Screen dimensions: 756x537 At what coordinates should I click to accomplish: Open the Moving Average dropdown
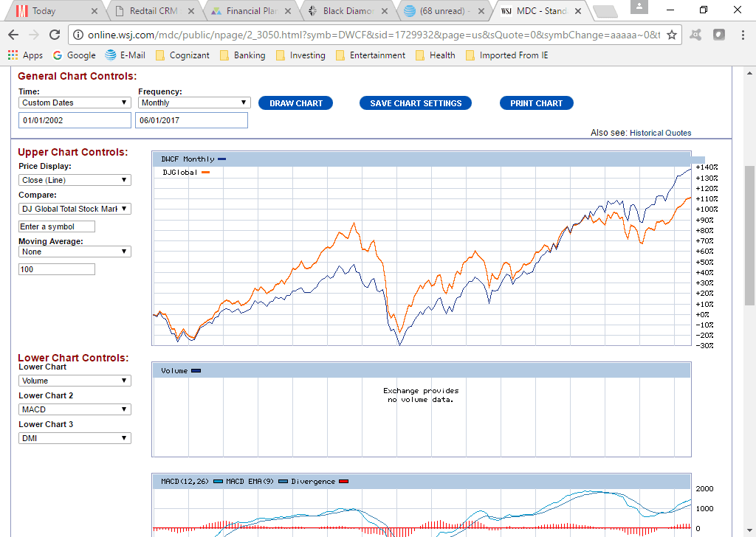pyautogui.click(x=75, y=252)
